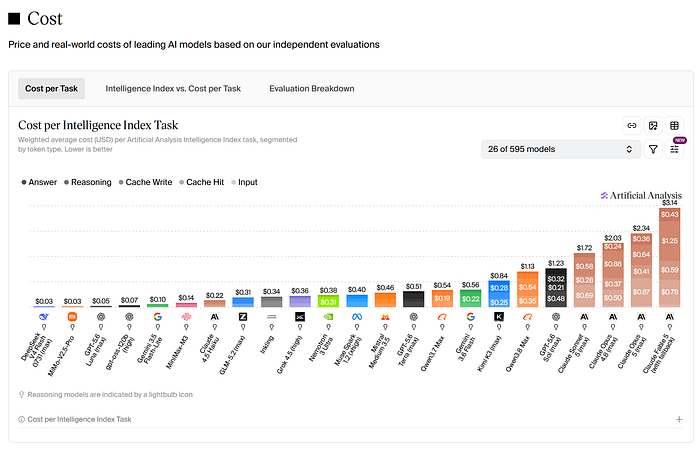The image size is (700, 449).
Task: Click the DeepSeek whale logo
Action: pos(44,317)
